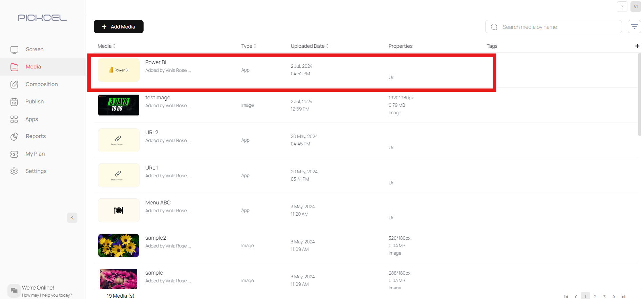Viewport: 644px width, 299px height.
Task: Click the Media sidebar icon
Action: 14,67
